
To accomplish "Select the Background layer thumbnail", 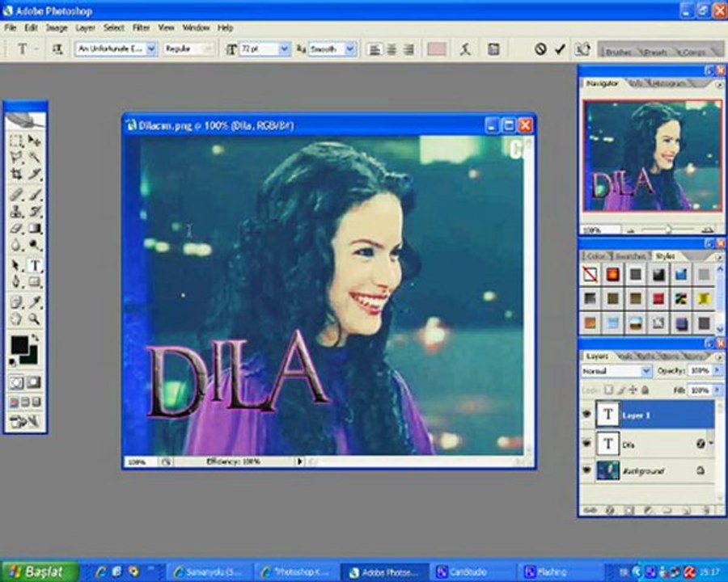I will [607, 470].
